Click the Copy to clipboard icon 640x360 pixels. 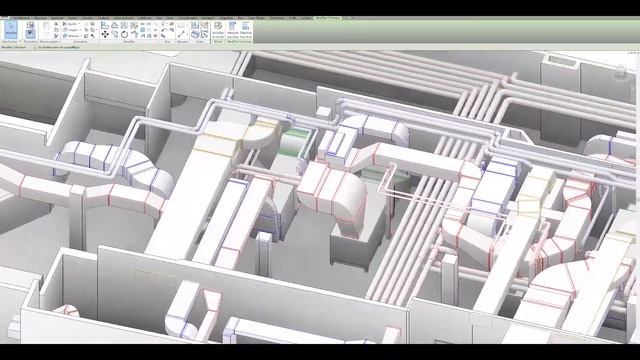(56, 30)
